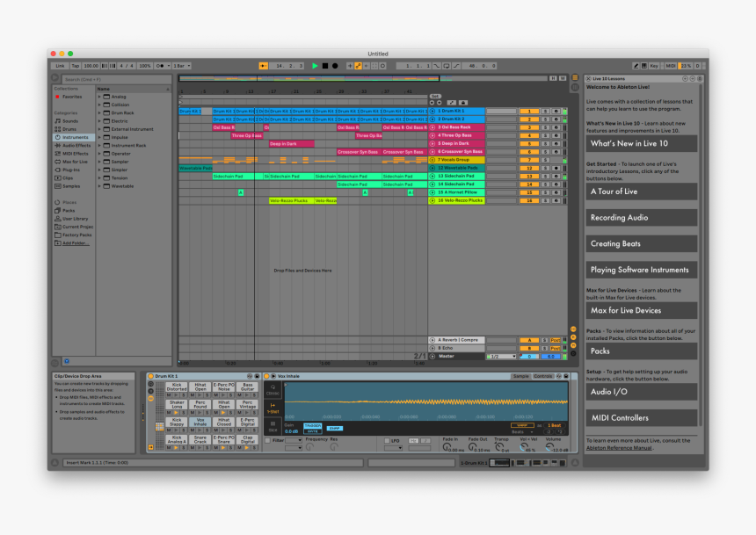
Task: Solo the 1 Drum Kit 1 track
Action: [x=545, y=112]
